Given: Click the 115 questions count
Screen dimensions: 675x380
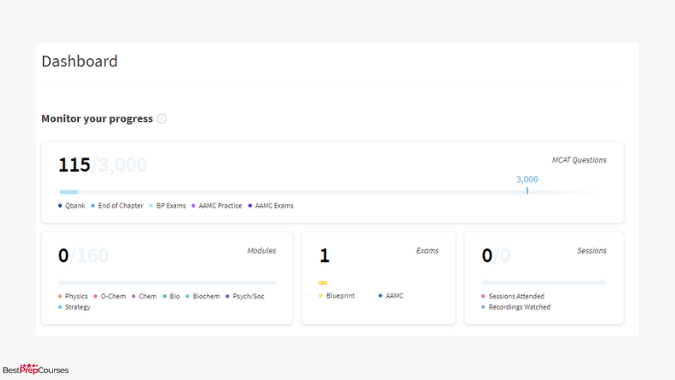Looking at the screenshot, I should [x=74, y=165].
